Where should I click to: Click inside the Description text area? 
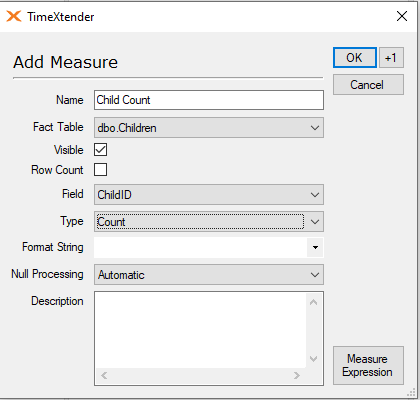pos(200,330)
